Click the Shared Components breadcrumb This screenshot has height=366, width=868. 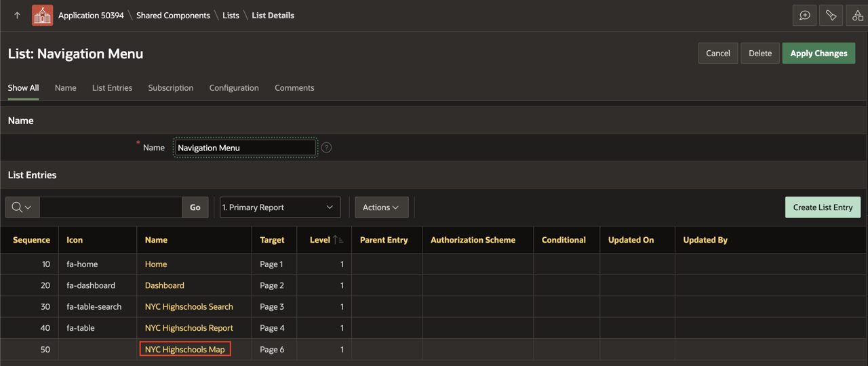[173, 15]
